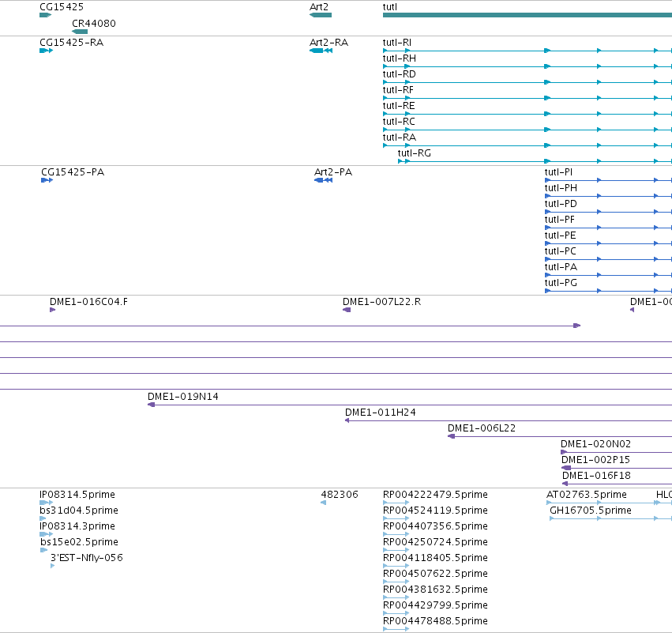Click the tutl-PE protein label

[560, 235]
